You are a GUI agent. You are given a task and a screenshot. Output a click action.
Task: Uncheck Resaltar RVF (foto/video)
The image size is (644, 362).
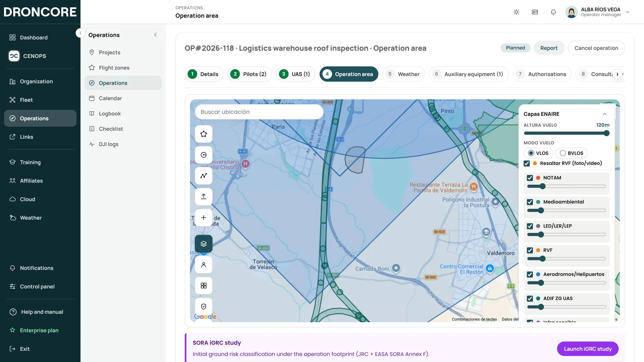527,163
